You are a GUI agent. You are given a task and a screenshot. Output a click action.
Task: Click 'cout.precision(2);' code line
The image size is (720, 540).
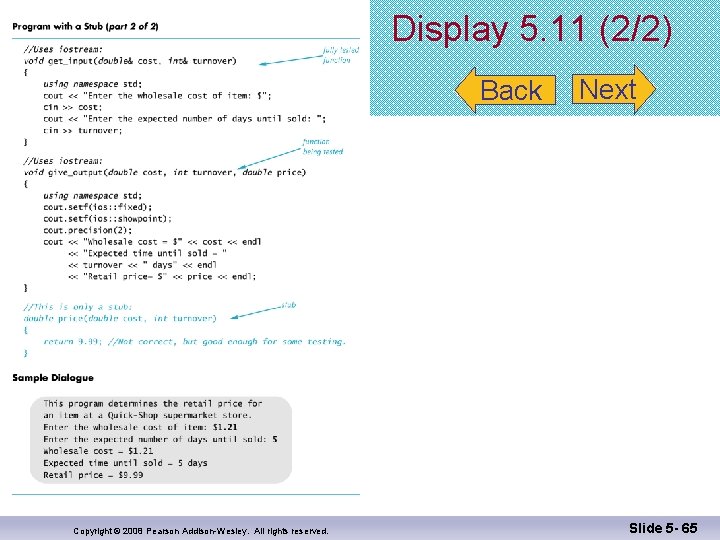pyautogui.click(x=88, y=230)
